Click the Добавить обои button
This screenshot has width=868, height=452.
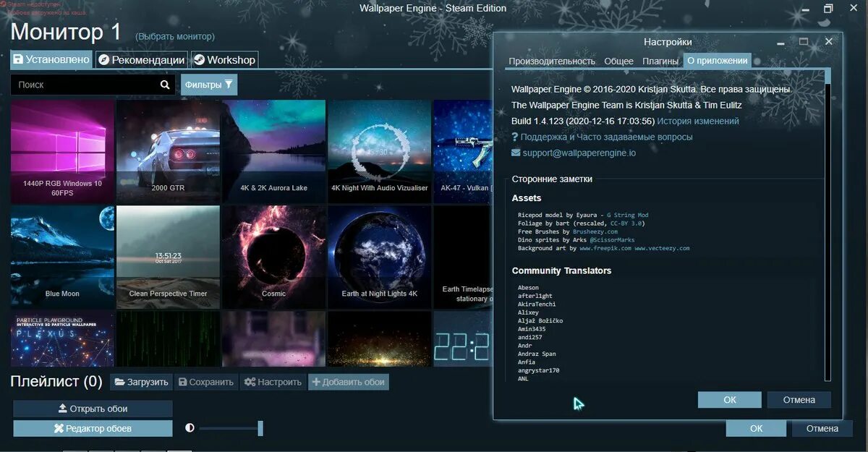pyautogui.click(x=349, y=382)
